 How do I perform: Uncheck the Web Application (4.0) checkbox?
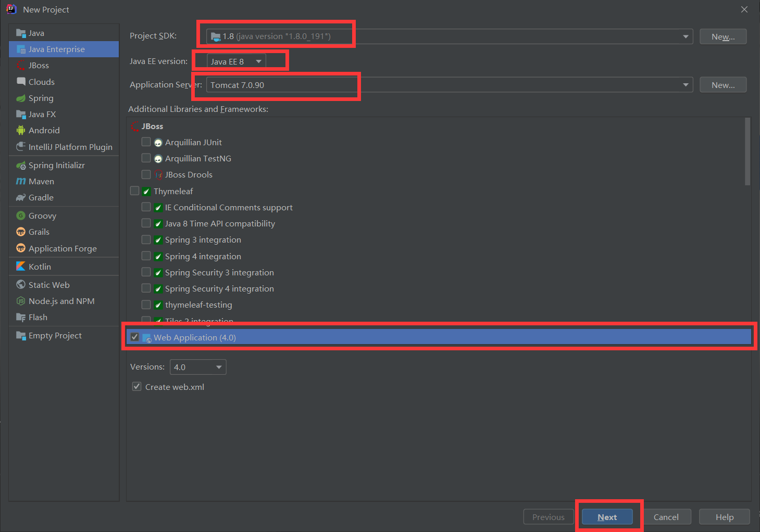pos(135,337)
